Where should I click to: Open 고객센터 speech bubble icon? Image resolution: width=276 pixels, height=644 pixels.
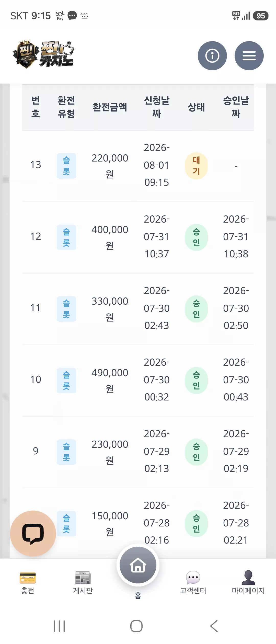point(193,578)
